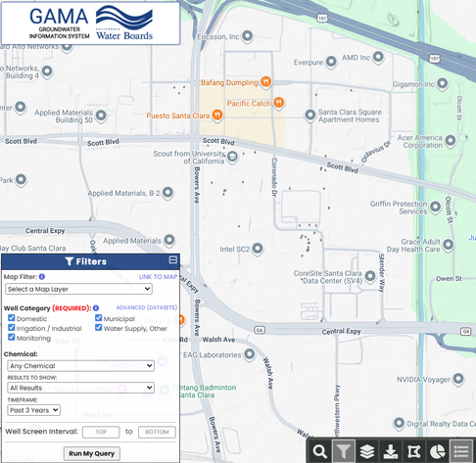Image resolution: width=476 pixels, height=463 pixels.
Task: Open the pie chart statistics tool
Action: click(438, 451)
